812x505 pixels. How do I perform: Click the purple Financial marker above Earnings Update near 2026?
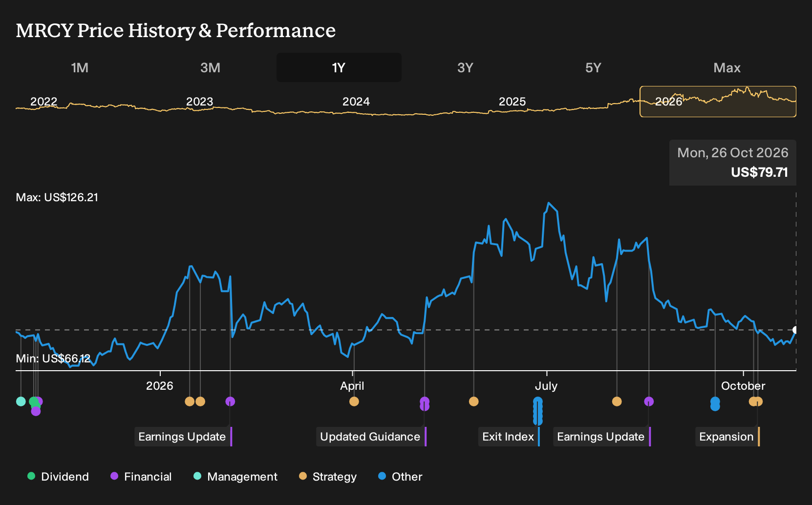pos(230,401)
